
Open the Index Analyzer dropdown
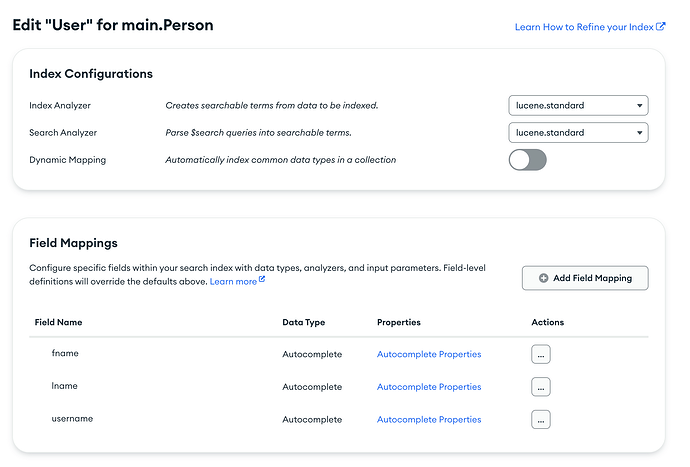(578, 105)
